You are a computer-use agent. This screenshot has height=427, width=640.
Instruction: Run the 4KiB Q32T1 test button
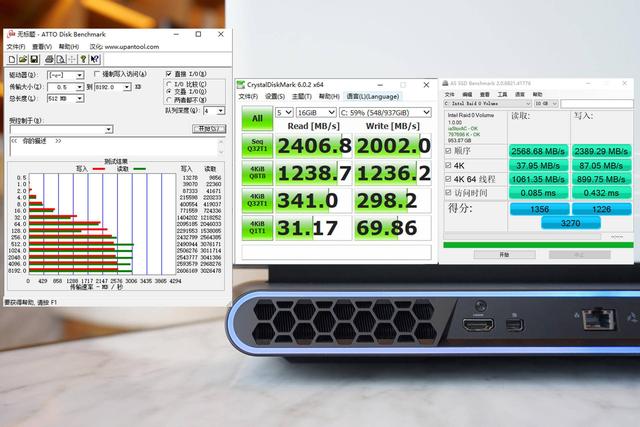[x=257, y=200]
